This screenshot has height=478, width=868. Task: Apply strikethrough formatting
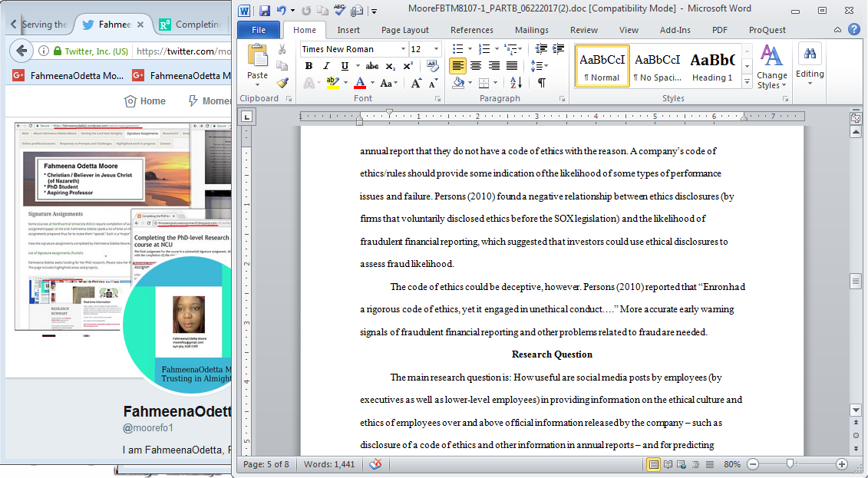pos(372,67)
